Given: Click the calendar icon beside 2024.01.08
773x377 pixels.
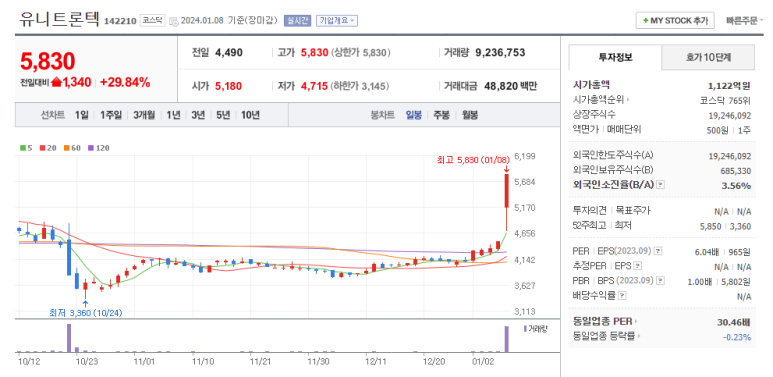Looking at the screenshot, I should [x=174, y=21].
